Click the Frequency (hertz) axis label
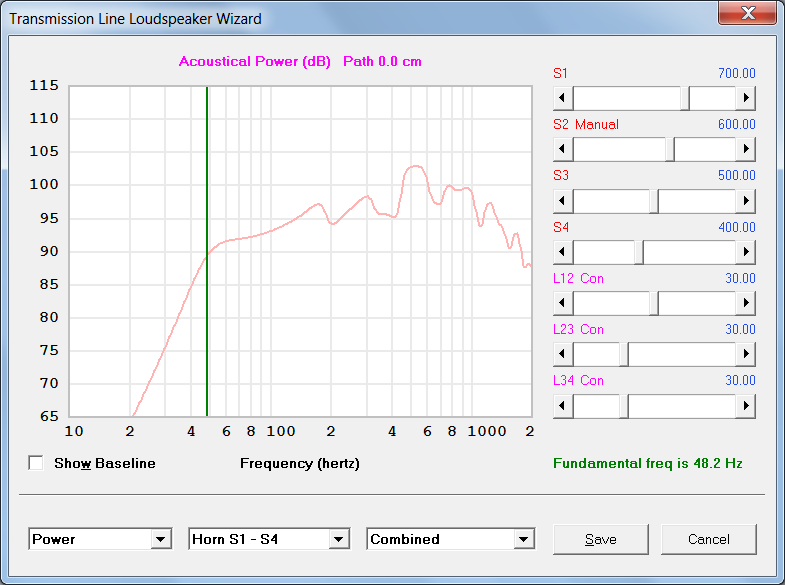Viewport: 785px width, 585px height. (x=300, y=463)
